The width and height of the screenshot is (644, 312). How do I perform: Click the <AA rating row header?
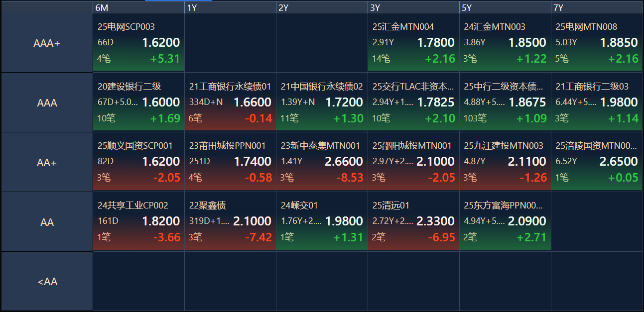(47, 282)
